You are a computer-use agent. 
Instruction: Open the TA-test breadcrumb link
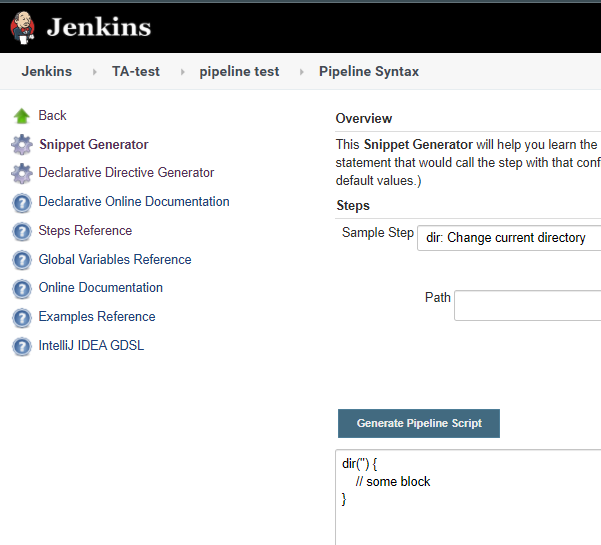point(136,71)
